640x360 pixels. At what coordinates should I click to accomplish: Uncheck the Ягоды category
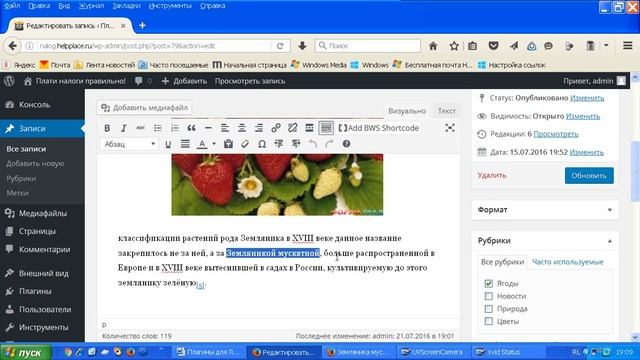[489, 283]
